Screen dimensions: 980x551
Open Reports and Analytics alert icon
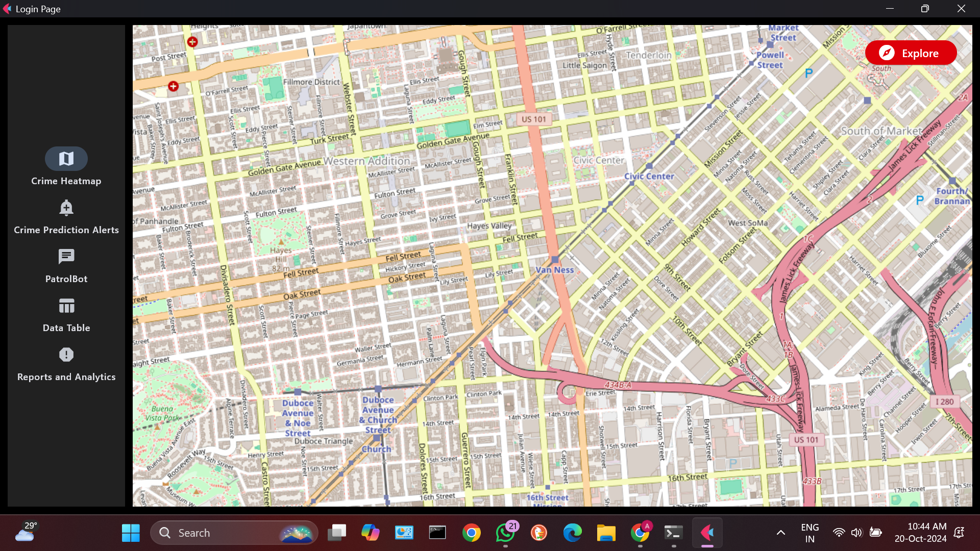(66, 355)
